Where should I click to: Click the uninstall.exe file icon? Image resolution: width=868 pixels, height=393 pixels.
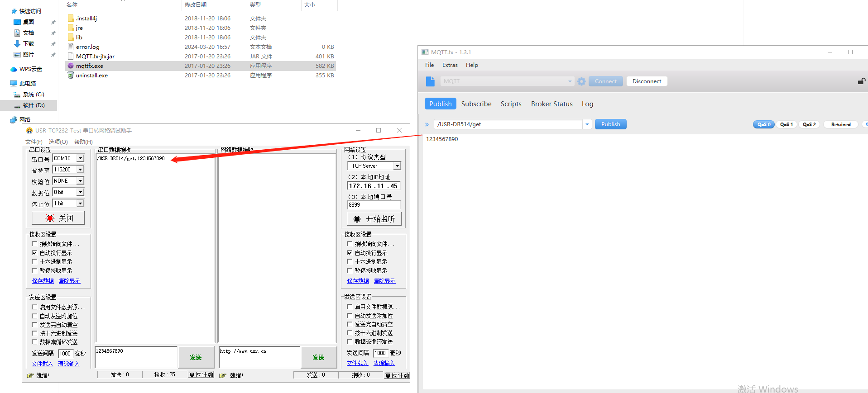coord(71,76)
